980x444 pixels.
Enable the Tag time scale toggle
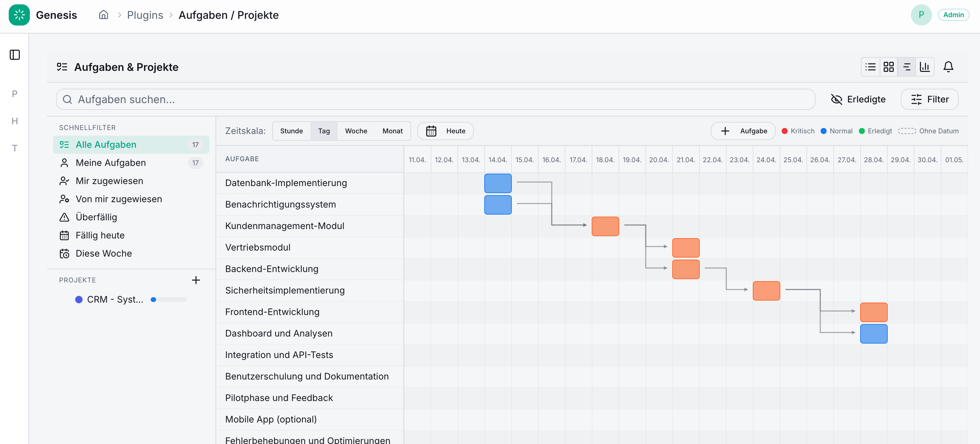(324, 131)
